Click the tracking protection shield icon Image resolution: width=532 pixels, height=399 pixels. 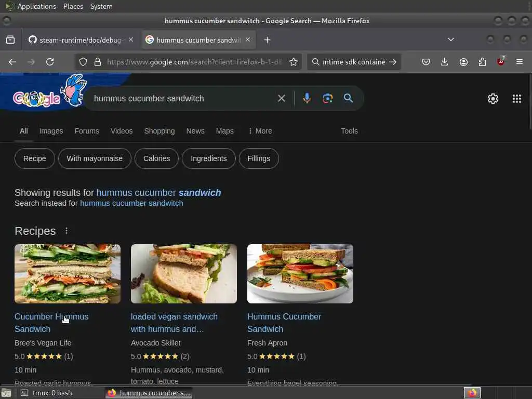[x=83, y=62]
